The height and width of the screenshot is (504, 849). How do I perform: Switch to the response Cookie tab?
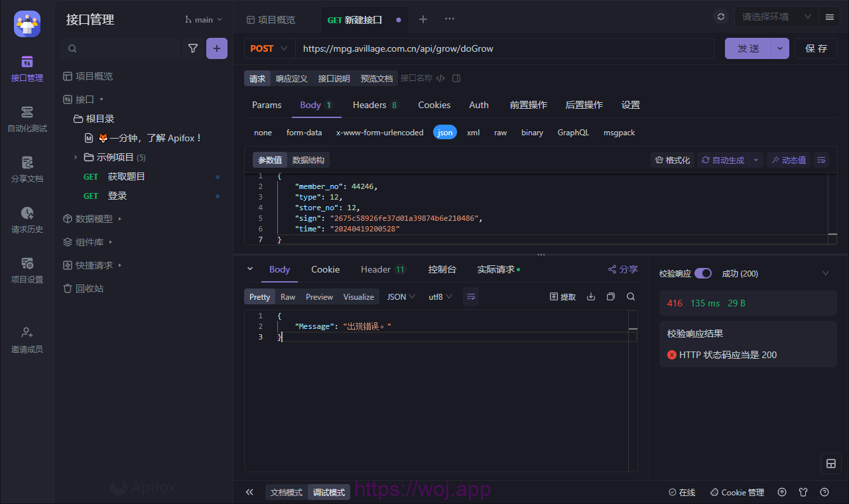pyautogui.click(x=325, y=269)
